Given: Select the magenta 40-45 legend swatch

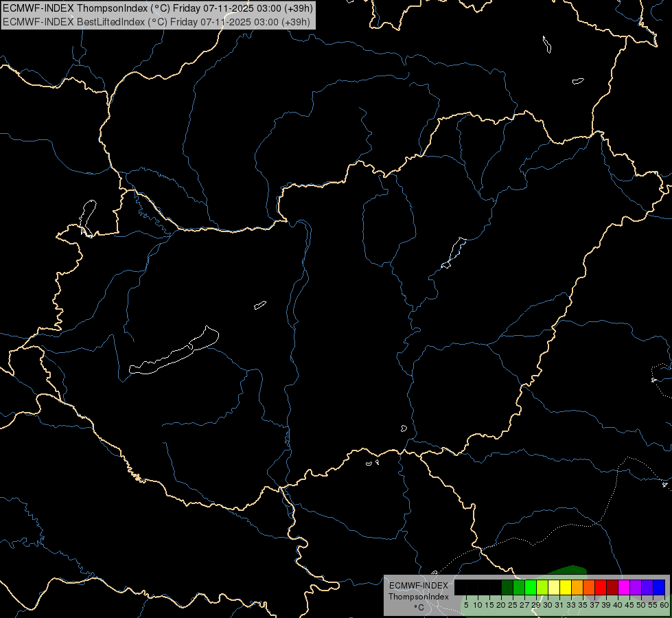Looking at the screenshot, I should (x=624, y=587).
